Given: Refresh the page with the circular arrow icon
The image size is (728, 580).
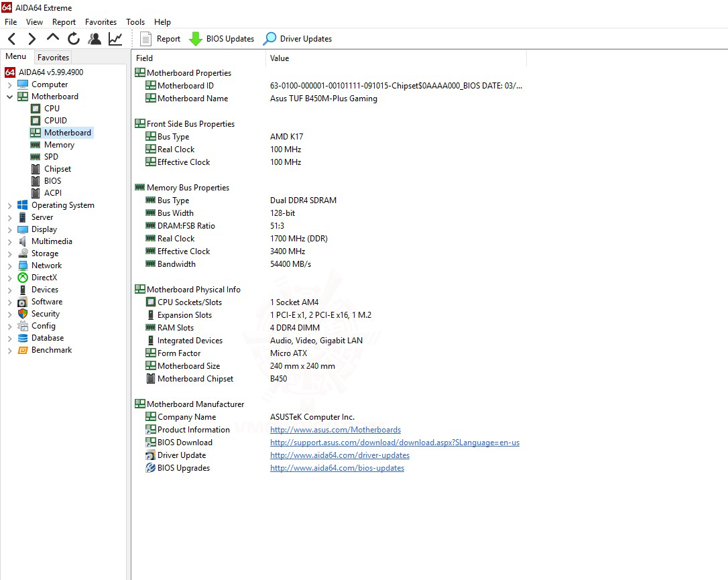Looking at the screenshot, I should [73, 39].
